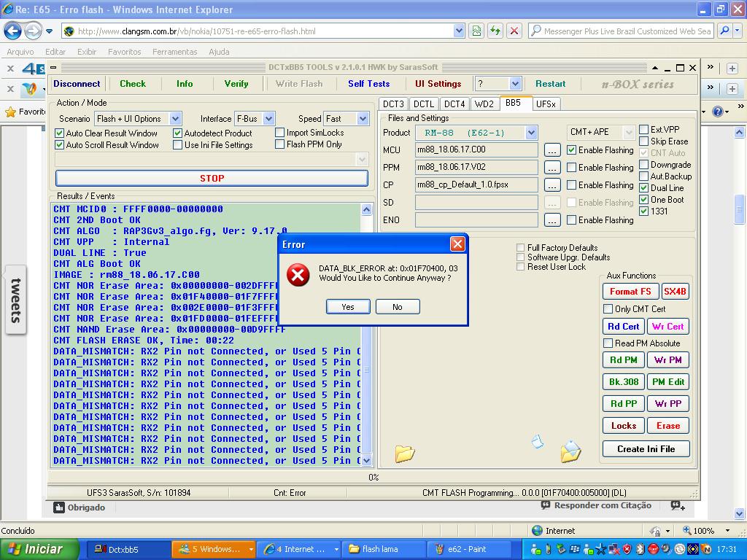747x560 pixels.
Task: Roll up the DCTxBB5 window with up arrow
Action: [656, 68]
